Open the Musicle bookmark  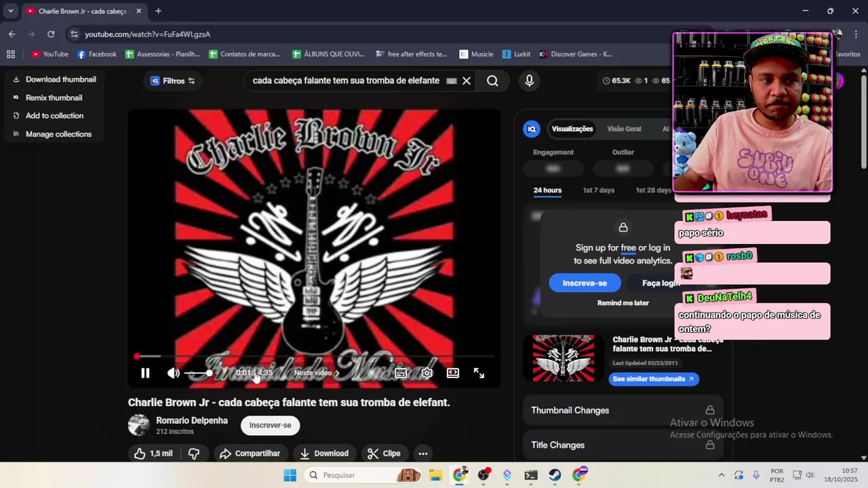476,54
